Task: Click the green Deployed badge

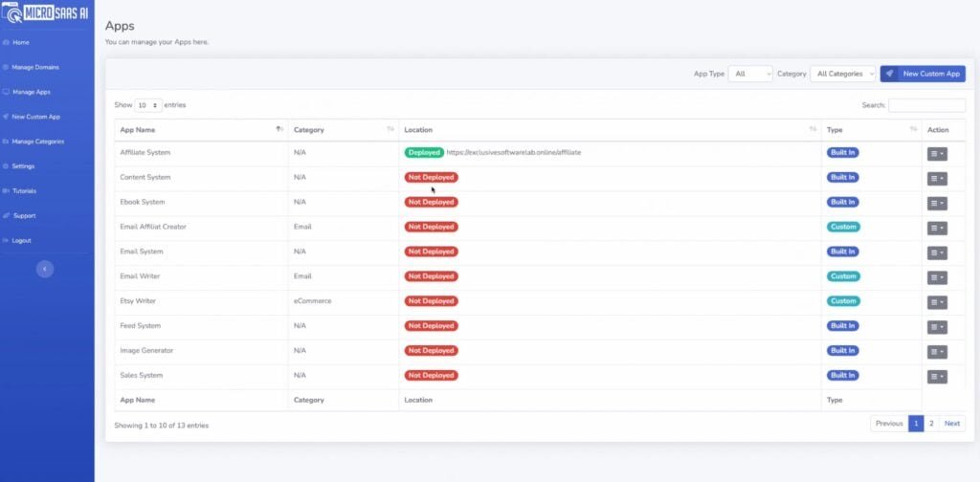Action: (424, 152)
